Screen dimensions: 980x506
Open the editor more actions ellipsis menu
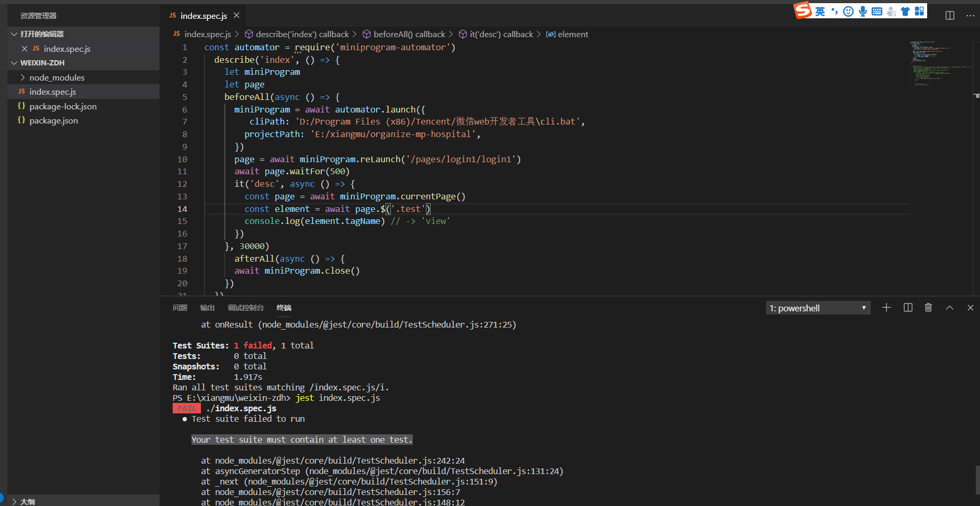click(970, 16)
